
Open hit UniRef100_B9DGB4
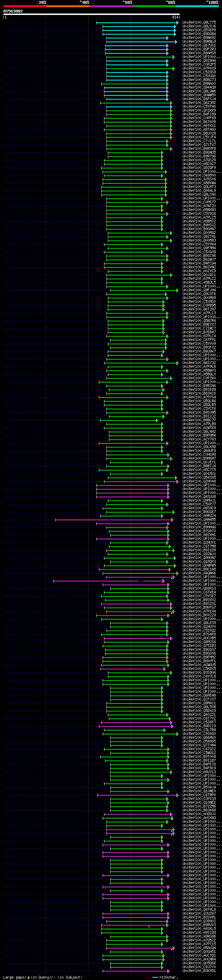point(199,34)
